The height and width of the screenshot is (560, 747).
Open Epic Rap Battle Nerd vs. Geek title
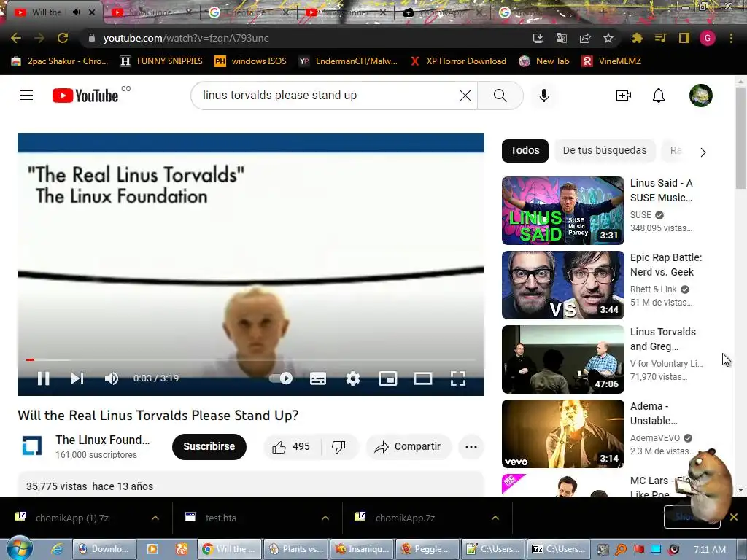666,265
